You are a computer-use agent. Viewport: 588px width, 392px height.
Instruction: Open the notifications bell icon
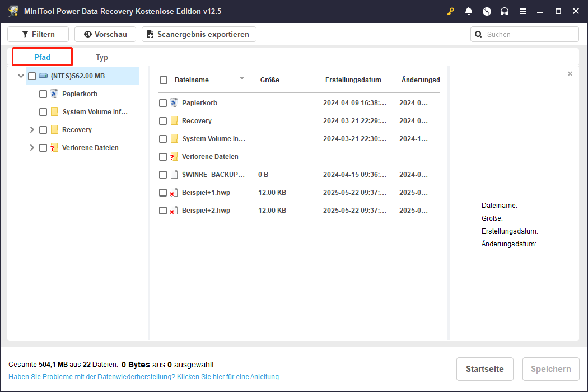[468, 11]
